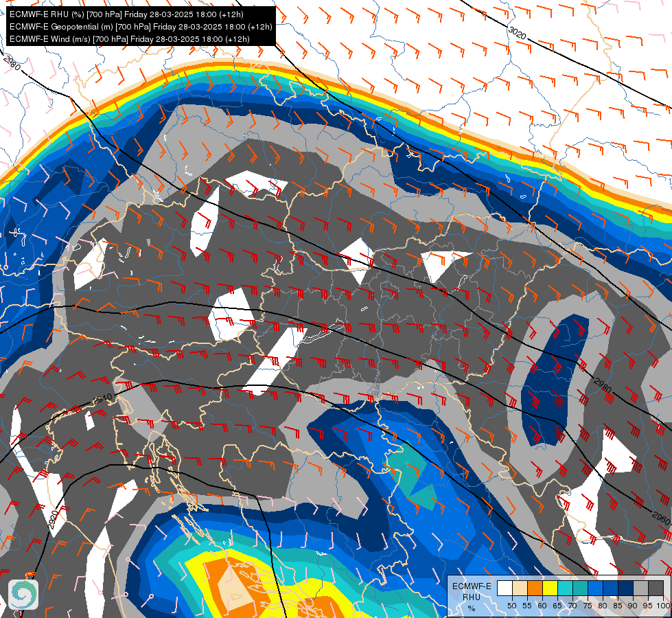672x618 pixels.
Task: Click the legend value 80
Action: tap(603, 606)
